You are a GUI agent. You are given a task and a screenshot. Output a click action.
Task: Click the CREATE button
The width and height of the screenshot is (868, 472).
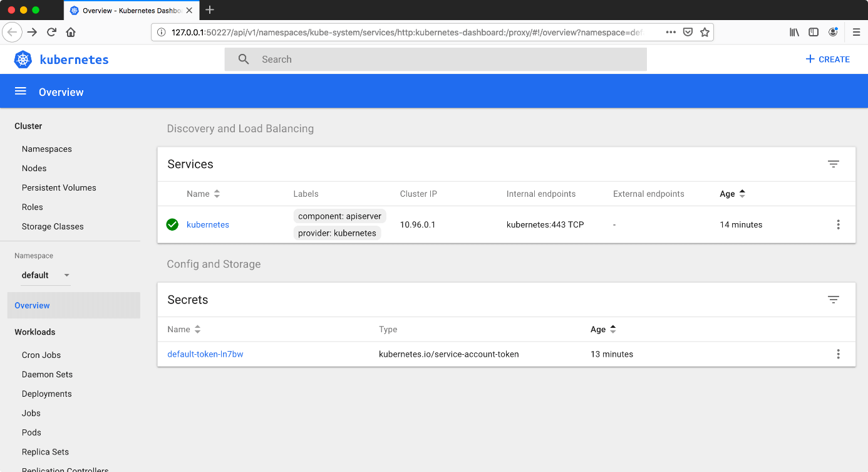[x=828, y=59]
